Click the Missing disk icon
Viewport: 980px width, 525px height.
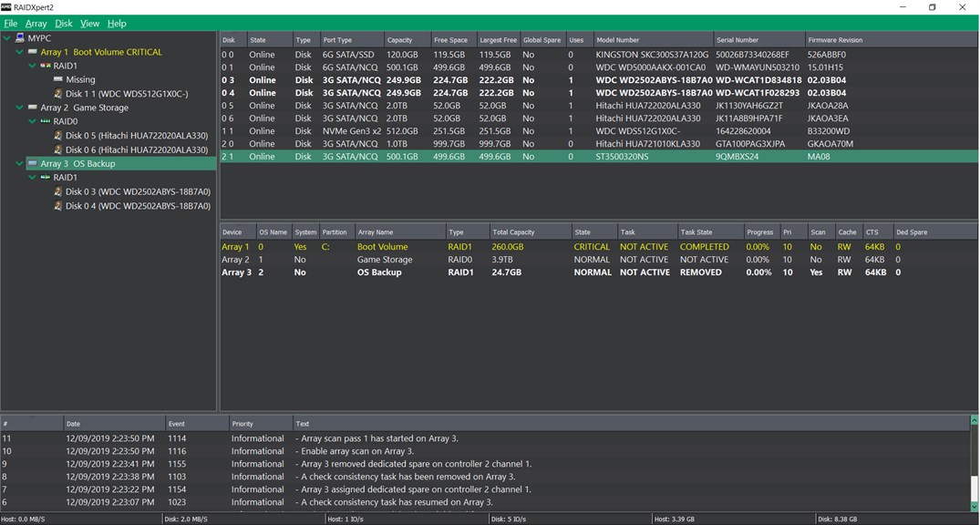coord(58,79)
